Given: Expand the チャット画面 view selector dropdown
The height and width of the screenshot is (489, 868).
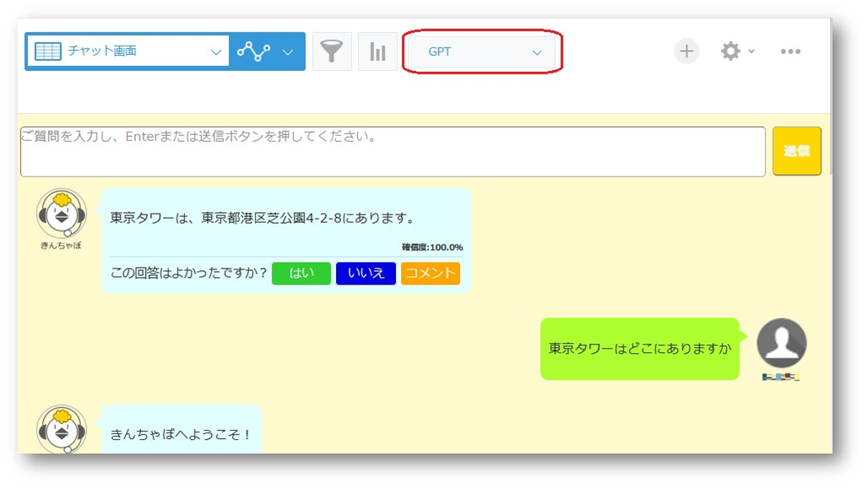Looking at the screenshot, I should pyautogui.click(x=215, y=52).
